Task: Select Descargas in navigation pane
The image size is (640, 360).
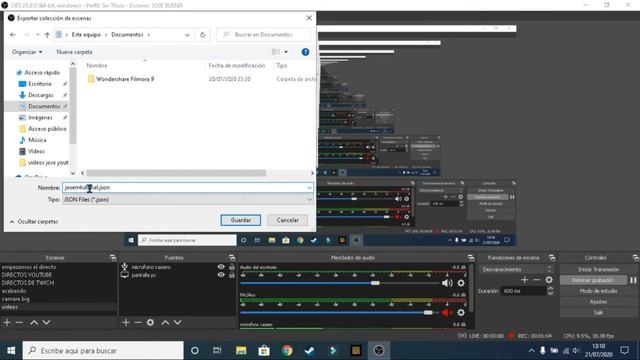Action: (x=40, y=95)
